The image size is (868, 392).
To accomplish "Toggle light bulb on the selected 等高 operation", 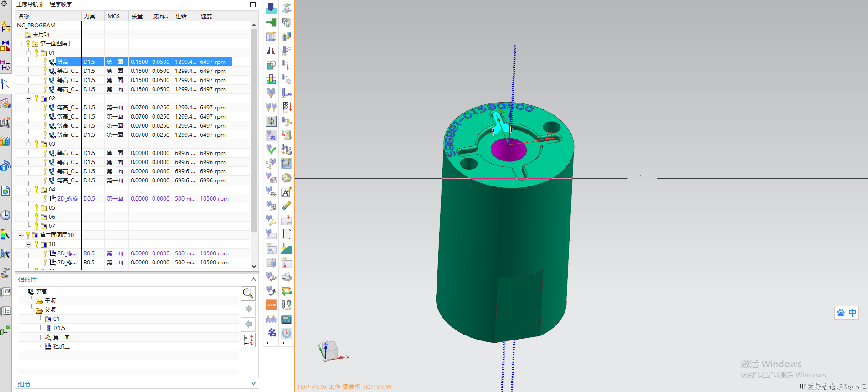I will [45, 62].
